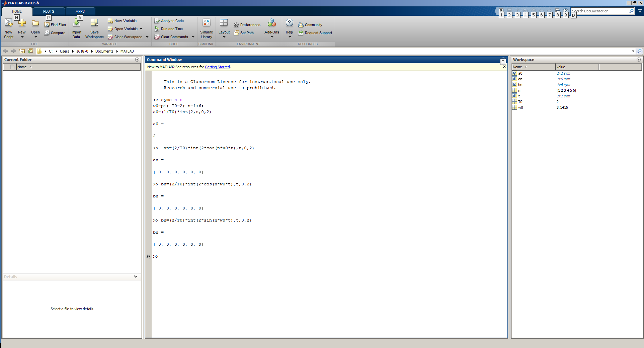Switch to the APPS tab

[80, 11]
